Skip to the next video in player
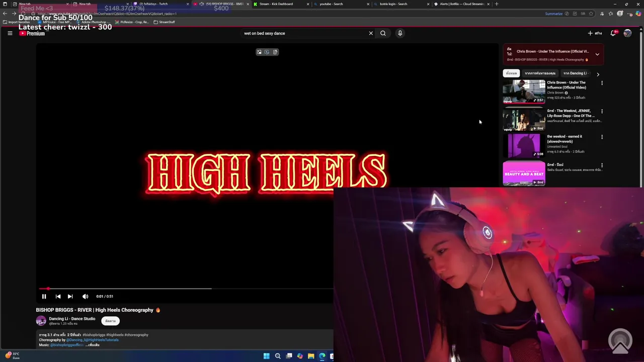Image resolution: width=644 pixels, height=362 pixels. pos(70,296)
